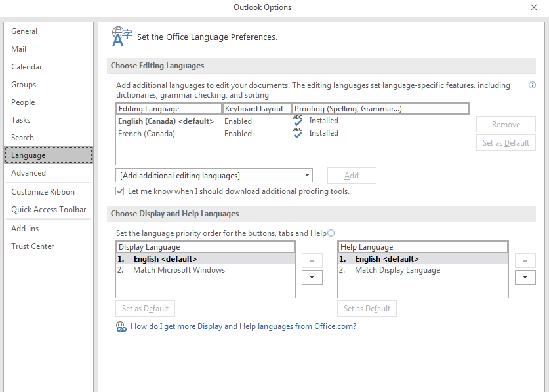Image resolution: width=549 pixels, height=392 pixels.
Task: Click the Proofing (Spelling, Grammar...) column header
Action: (x=380, y=109)
